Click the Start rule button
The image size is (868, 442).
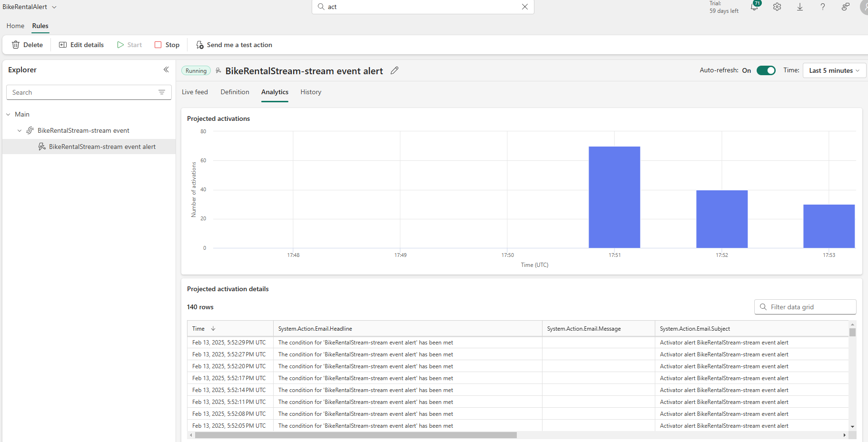coord(129,45)
